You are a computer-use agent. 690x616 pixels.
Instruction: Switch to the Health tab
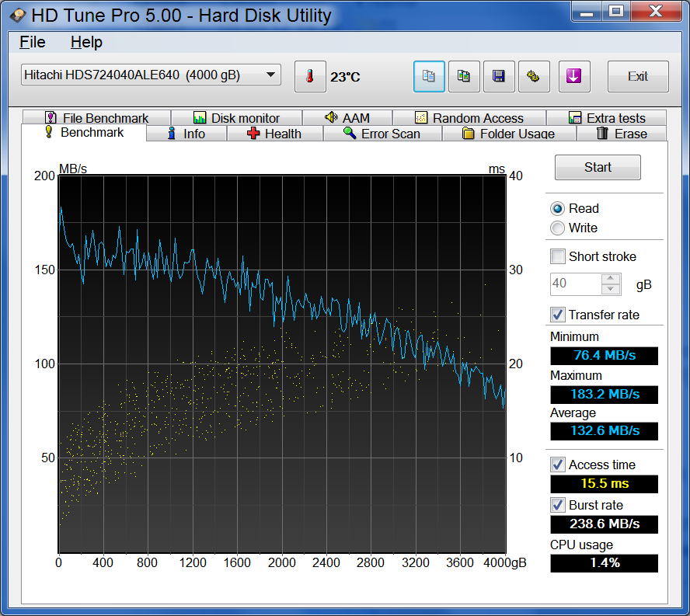pyautogui.click(x=274, y=134)
